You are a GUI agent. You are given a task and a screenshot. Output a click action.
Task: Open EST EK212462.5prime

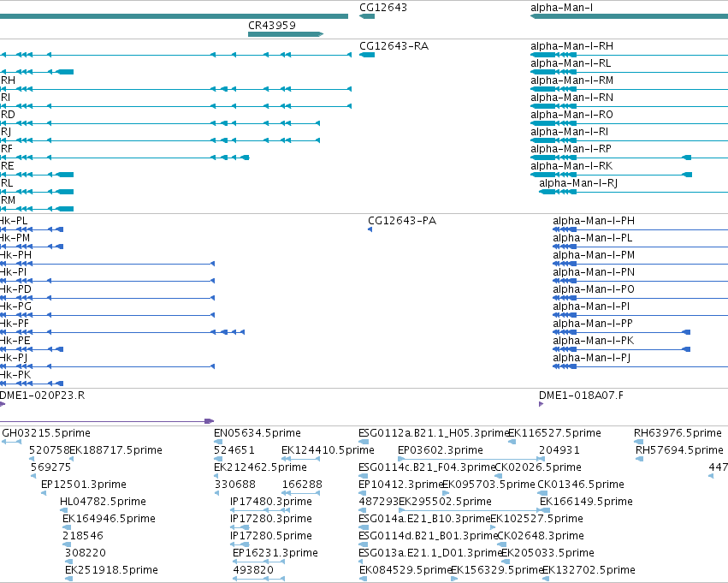click(x=260, y=467)
